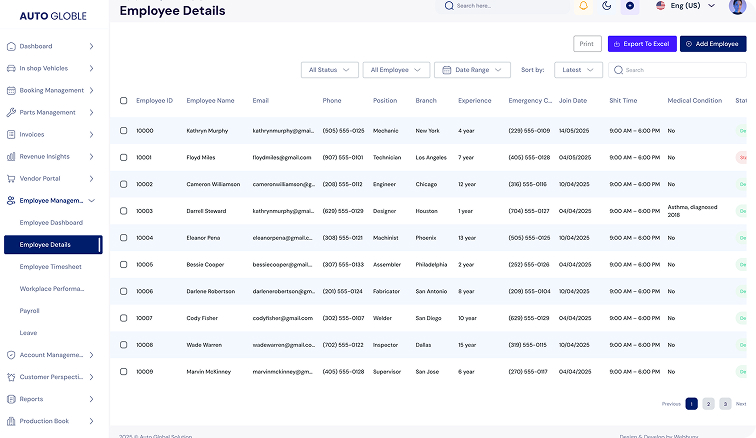
Task: Click the In shop Vehicles car icon
Action: tap(11, 68)
